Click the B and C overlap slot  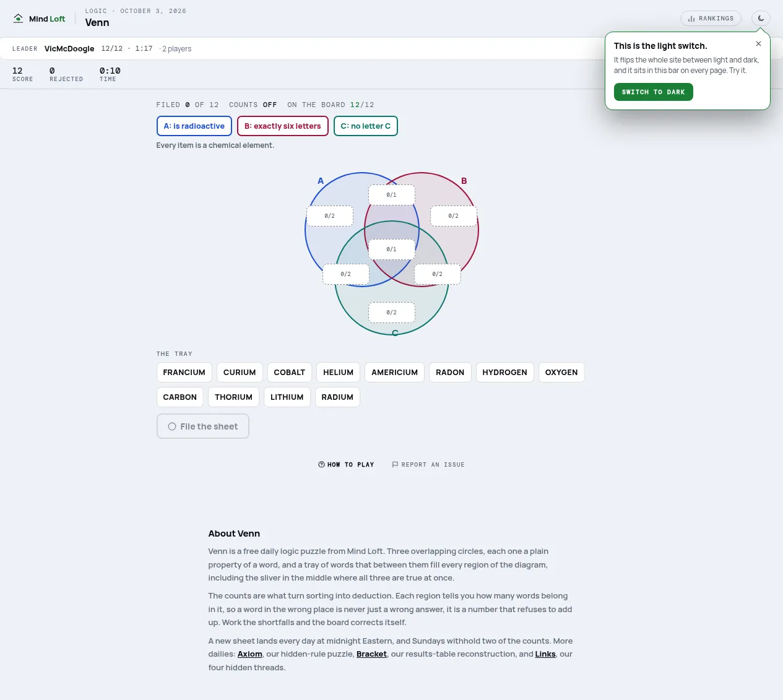click(438, 274)
